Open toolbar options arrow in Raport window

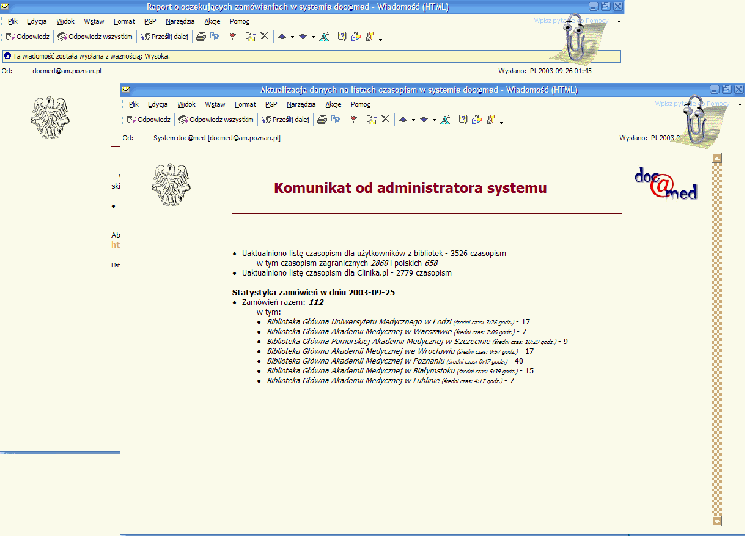(381, 38)
